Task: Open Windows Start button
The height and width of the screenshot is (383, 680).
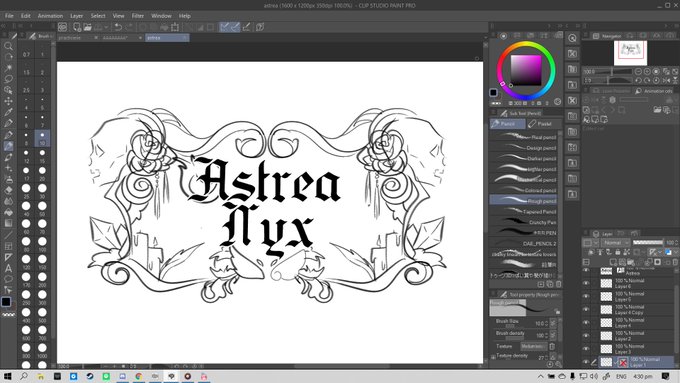Action: 7,376
